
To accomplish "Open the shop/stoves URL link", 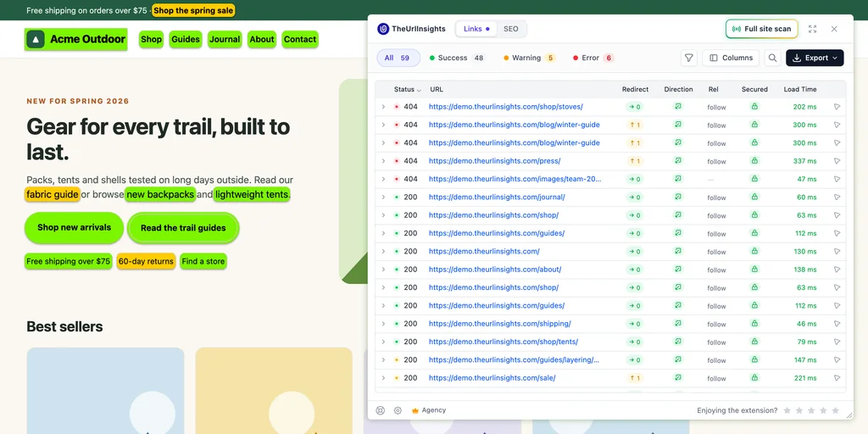I will [x=505, y=107].
